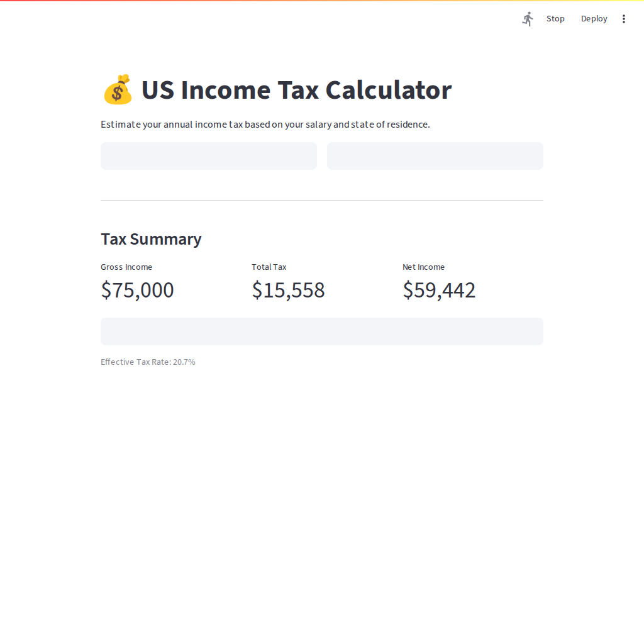Click the colored progress bar at the top
Screen dimensions: 644x644
[x=322, y=1]
